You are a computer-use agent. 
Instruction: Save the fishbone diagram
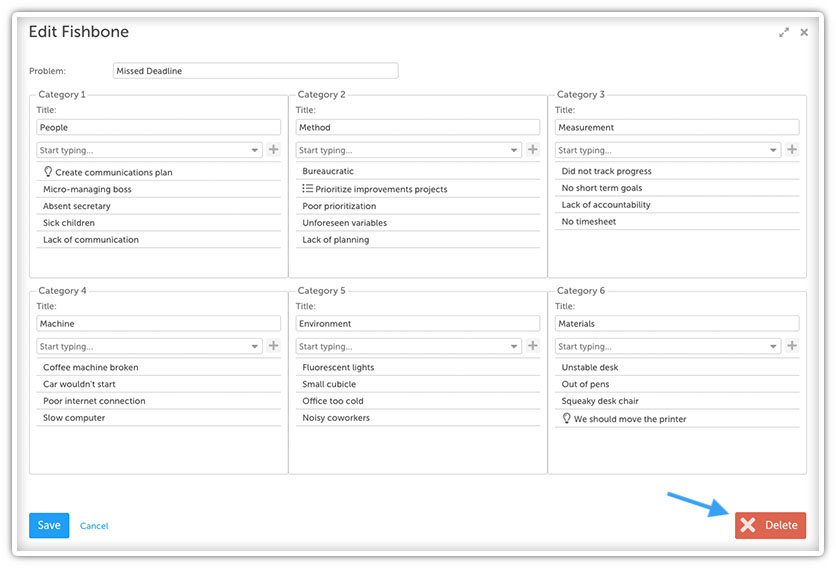pyautogui.click(x=49, y=525)
